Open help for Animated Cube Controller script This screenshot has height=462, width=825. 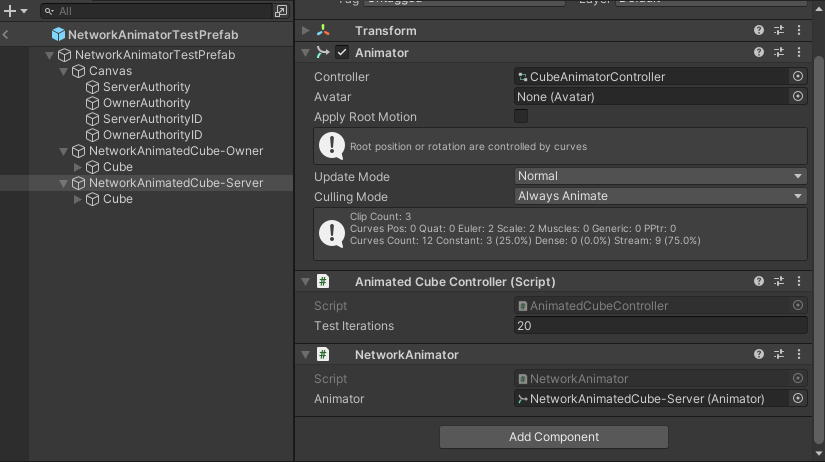[x=760, y=282]
